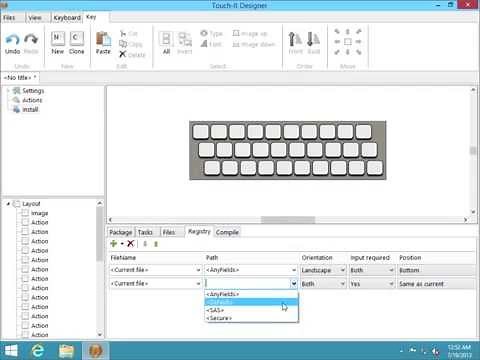Switch to the Registry tab
The image size is (480, 360).
point(199,231)
